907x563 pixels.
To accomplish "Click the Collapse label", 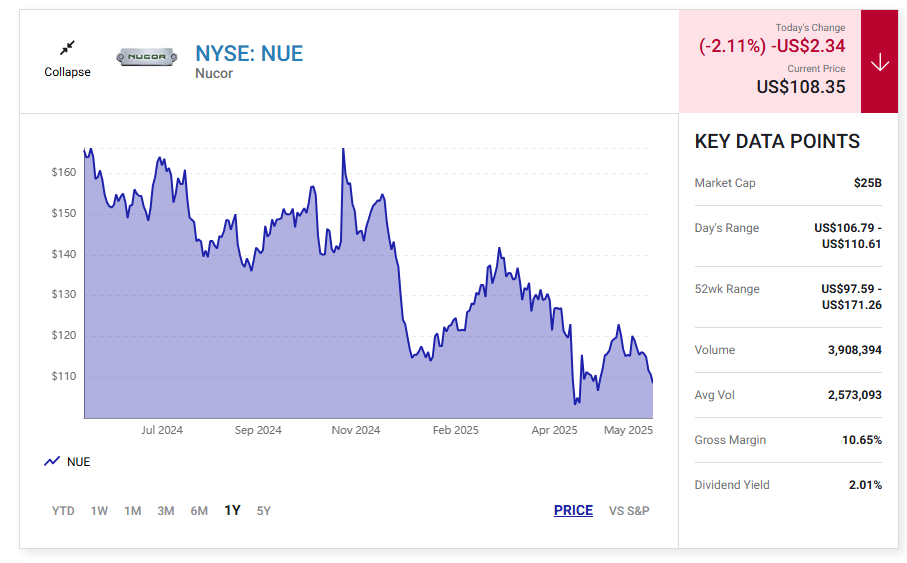I will (x=68, y=72).
